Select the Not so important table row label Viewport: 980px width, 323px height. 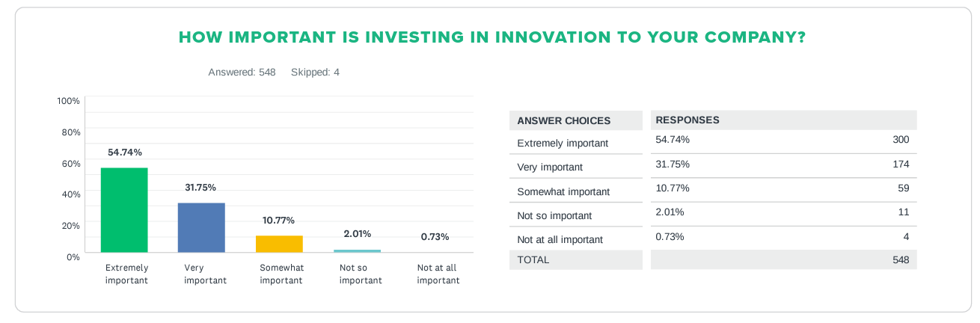pos(554,215)
